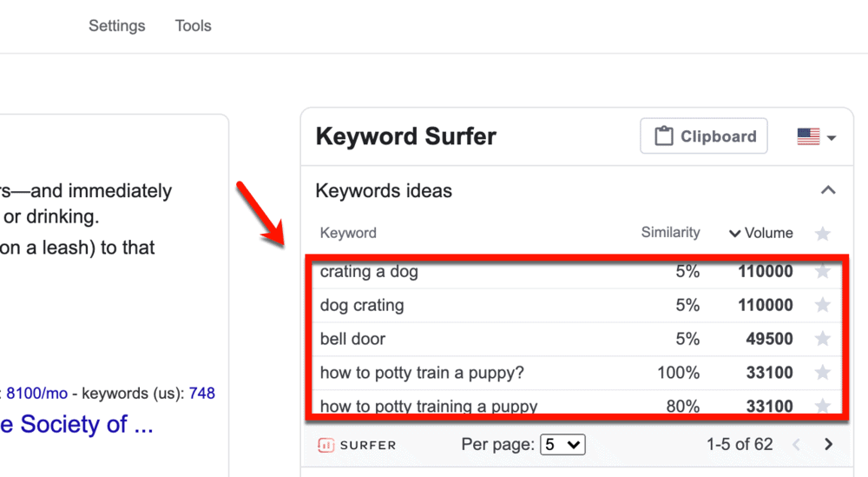Screen dimensions: 868x477
Task: Click the 80% similarity value
Action: coord(682,406)
